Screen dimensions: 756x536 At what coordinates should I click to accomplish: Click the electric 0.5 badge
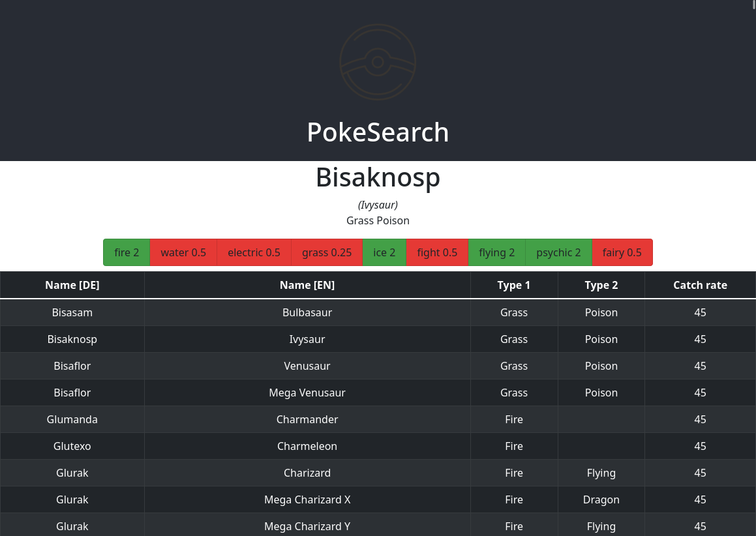(254, 252)
